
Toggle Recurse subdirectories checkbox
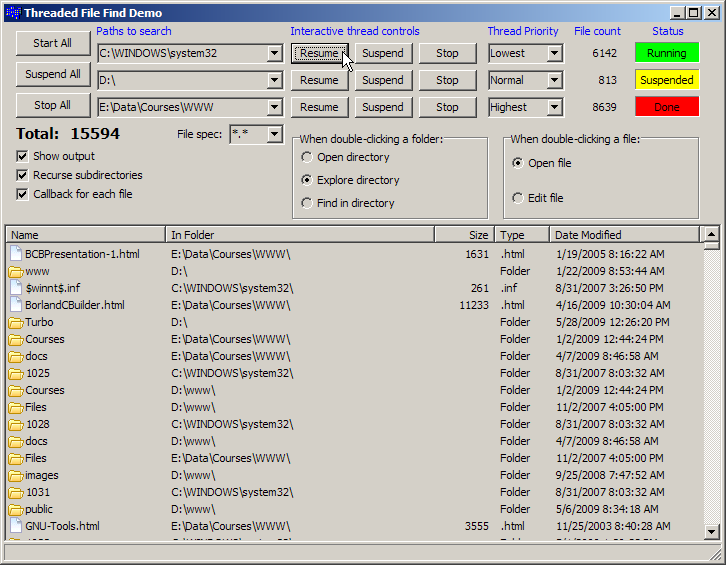23,175
